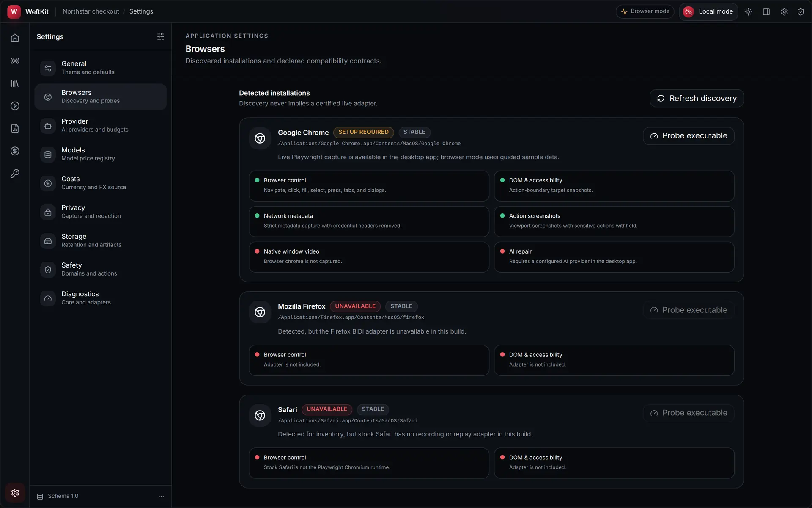Open Costs settings section
This screenshot has width=812, height=508.
pyautogui.click(x=101, y=183)
